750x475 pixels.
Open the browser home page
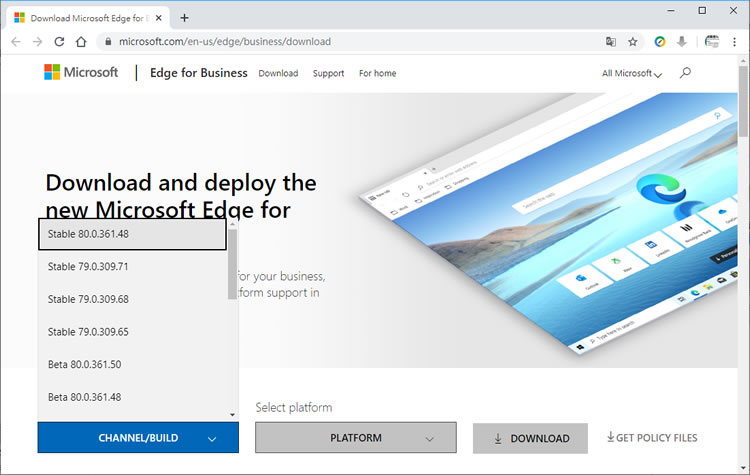point(81,42)
